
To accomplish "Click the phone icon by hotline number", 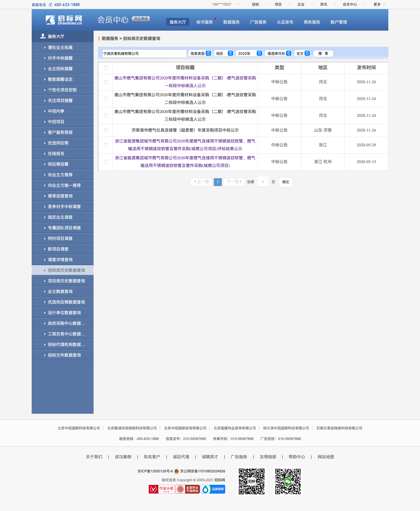I will 51,5.
